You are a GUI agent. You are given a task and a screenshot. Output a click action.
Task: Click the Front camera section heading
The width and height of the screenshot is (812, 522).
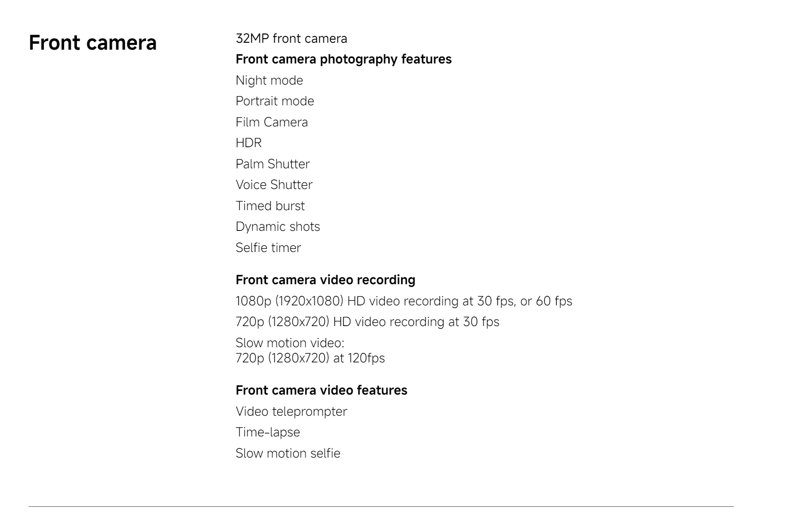[x=92, y=43]
